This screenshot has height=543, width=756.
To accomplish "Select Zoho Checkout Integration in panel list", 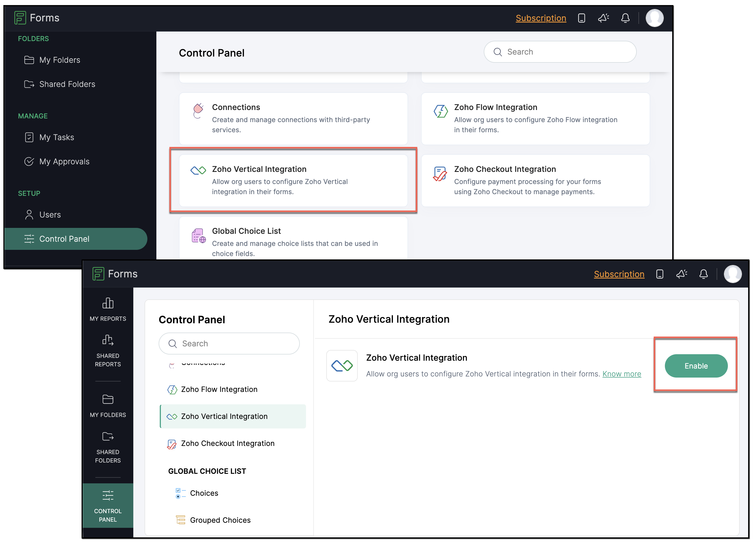I will coord(228,443).
